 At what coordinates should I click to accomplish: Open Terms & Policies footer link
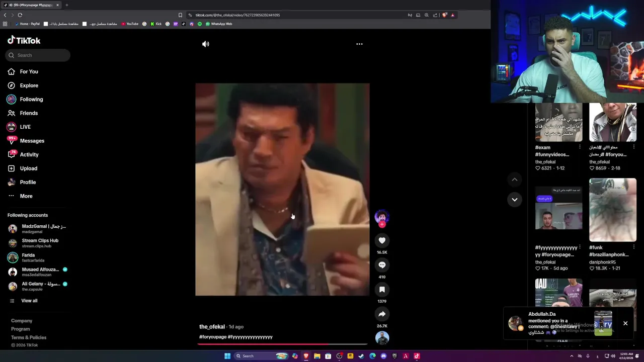(x=29, y=337)
